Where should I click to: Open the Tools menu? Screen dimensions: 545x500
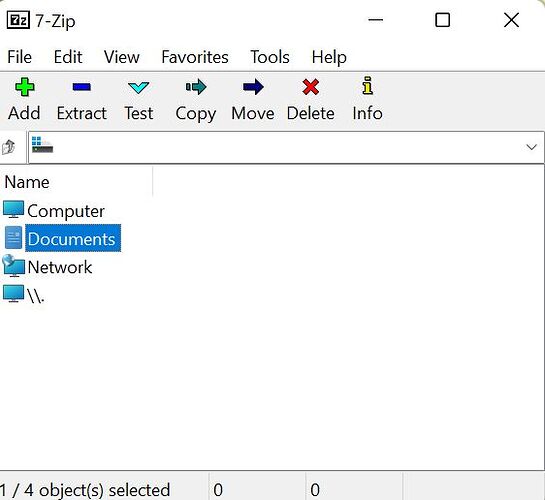(270, 57)
